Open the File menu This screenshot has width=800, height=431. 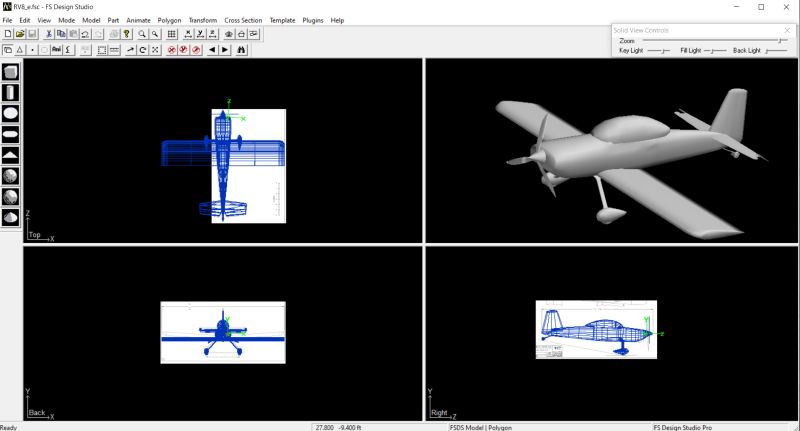click(7, 20)
